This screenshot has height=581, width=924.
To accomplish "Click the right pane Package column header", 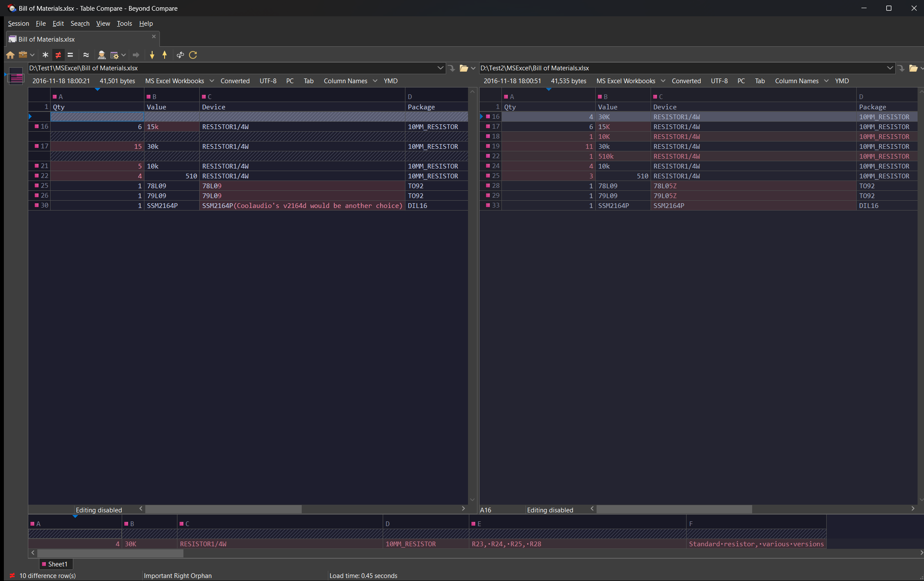I will point(887,107).
